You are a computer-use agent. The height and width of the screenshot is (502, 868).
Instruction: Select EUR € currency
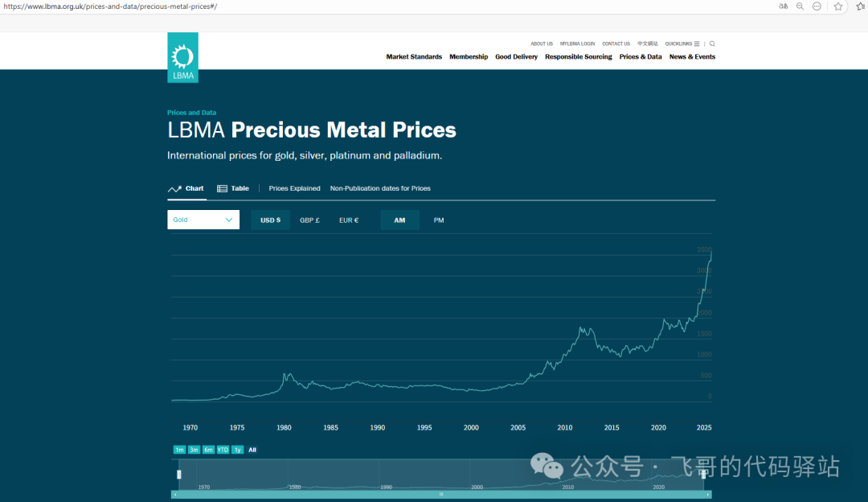coord(349,220)
